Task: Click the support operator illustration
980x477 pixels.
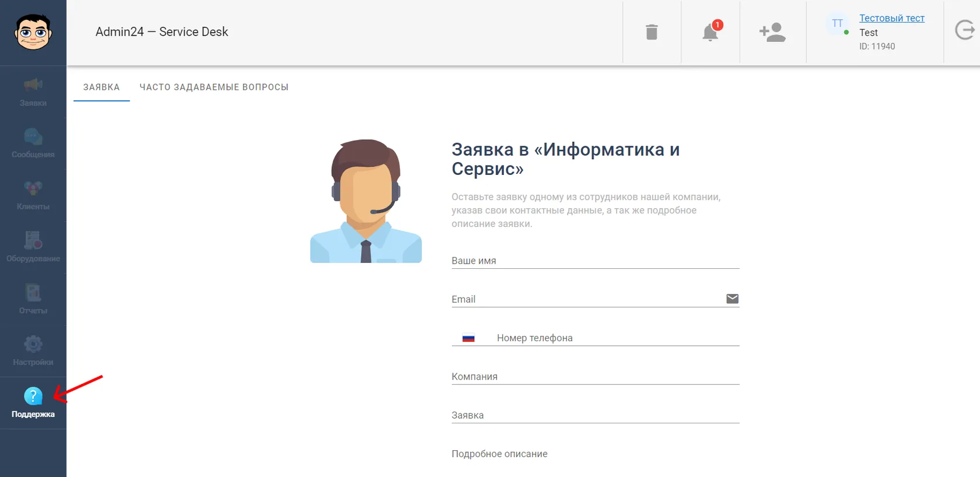Action: pos(366,201)
